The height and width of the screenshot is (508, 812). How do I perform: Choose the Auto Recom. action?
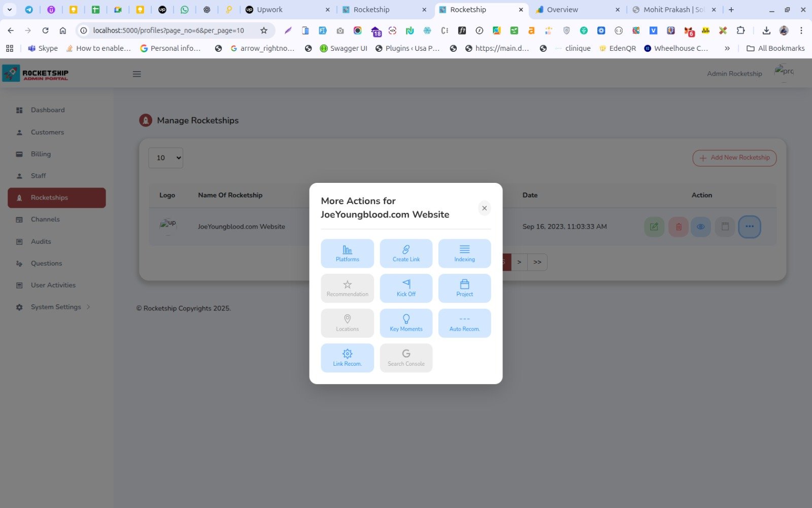pos(464,323)
